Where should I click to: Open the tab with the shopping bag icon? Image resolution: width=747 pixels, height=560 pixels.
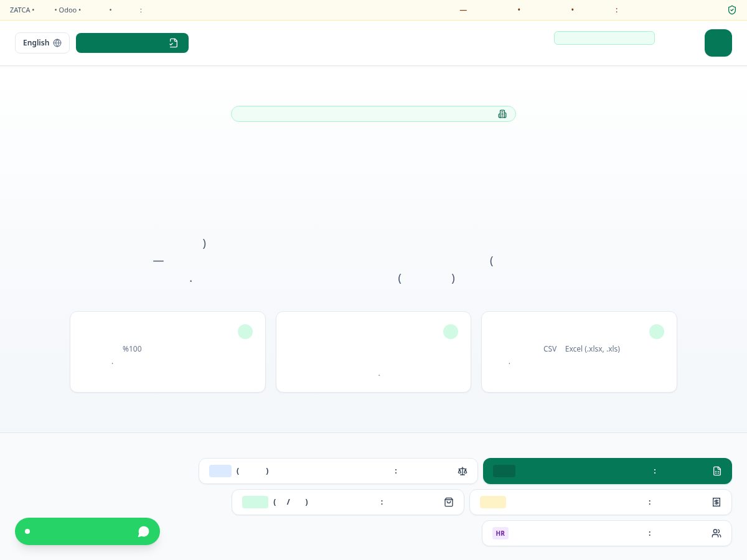point(348,502)
